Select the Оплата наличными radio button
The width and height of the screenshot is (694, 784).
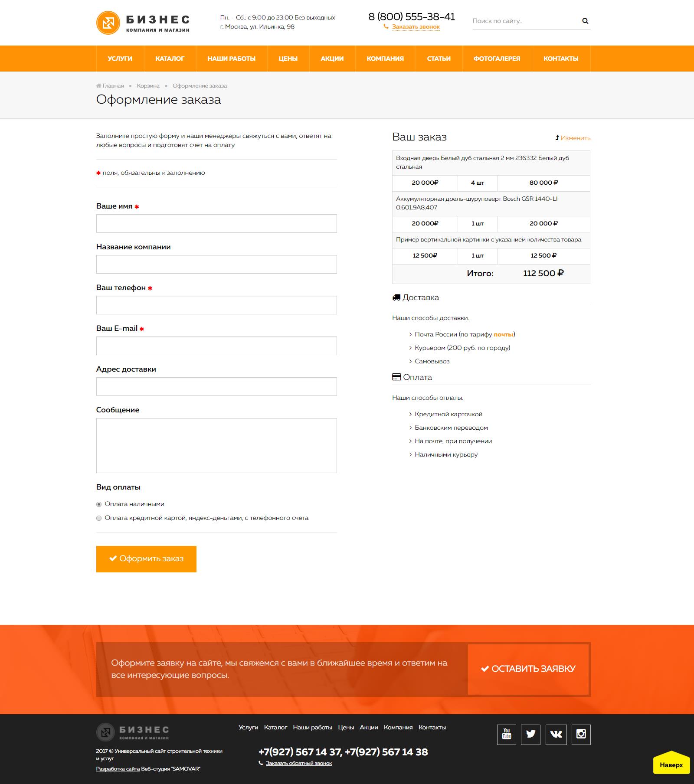click(99, 504)
